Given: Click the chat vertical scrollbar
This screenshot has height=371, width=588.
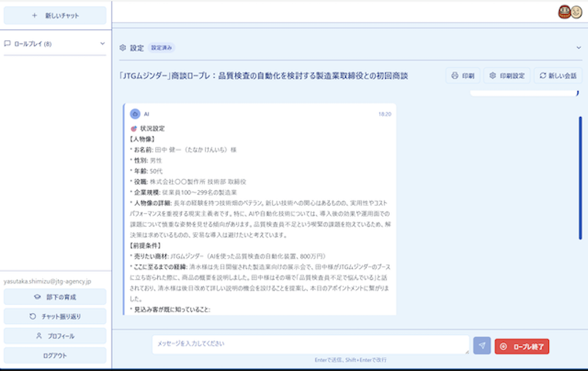Looking at the screenshot, I should [580, 176].
